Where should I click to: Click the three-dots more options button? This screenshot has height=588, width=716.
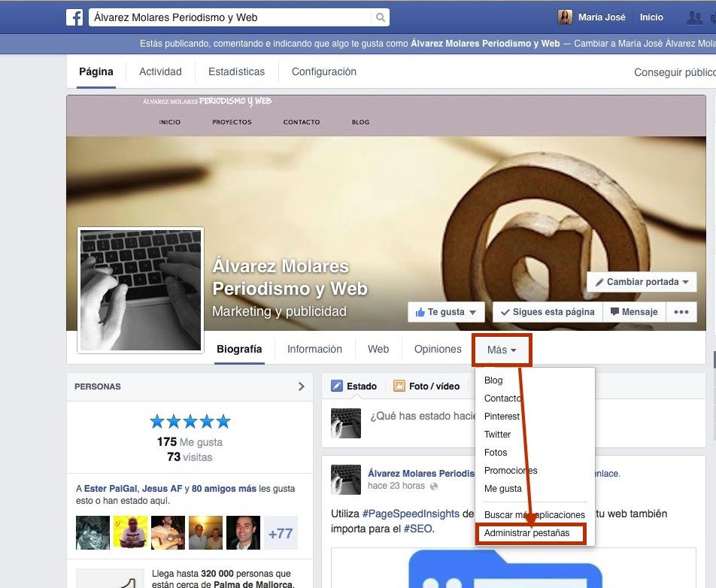[x=681, y=312]
